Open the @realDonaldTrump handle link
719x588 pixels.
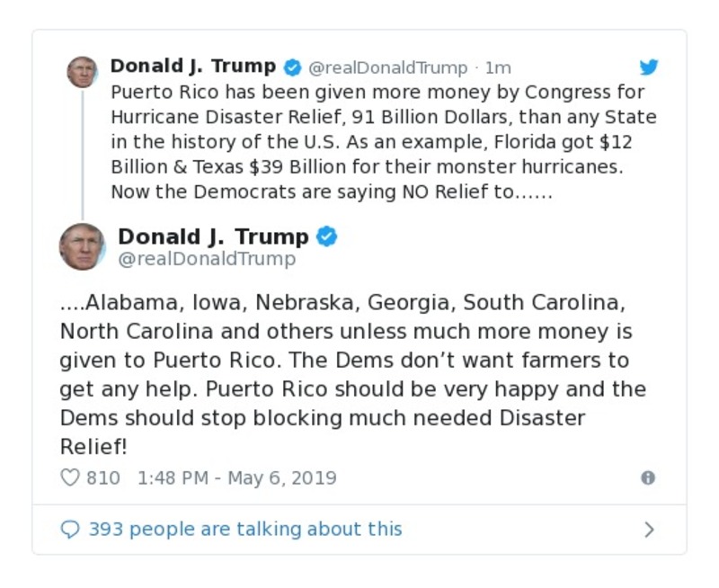pos(387,67)
